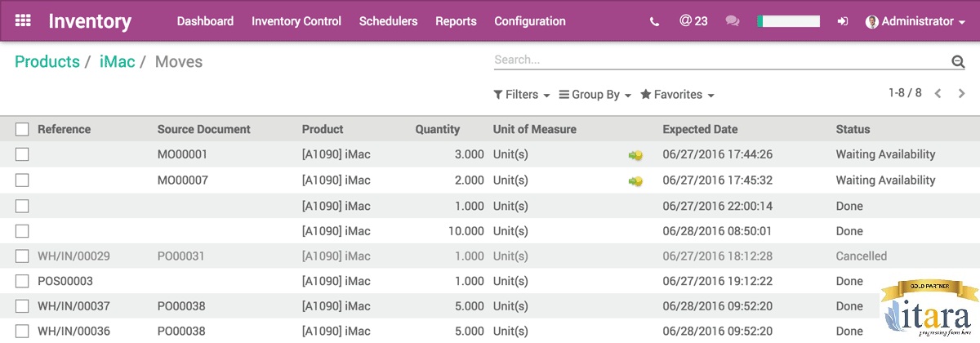Sort by Status column header
This screenshot has width=980, height=343.
pyautogui.click(x=853, y=129)
